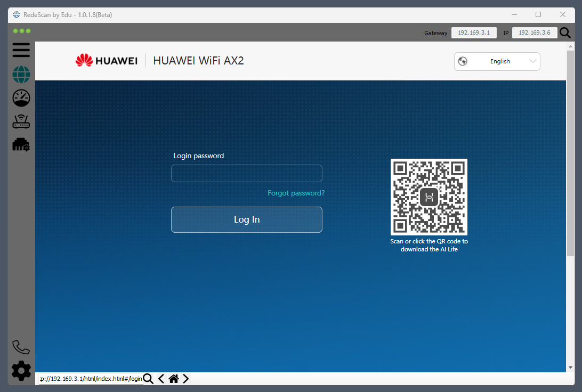Expand the English language dropdown
The width and height of the screenshot is (582, 392).
[497, 61]
